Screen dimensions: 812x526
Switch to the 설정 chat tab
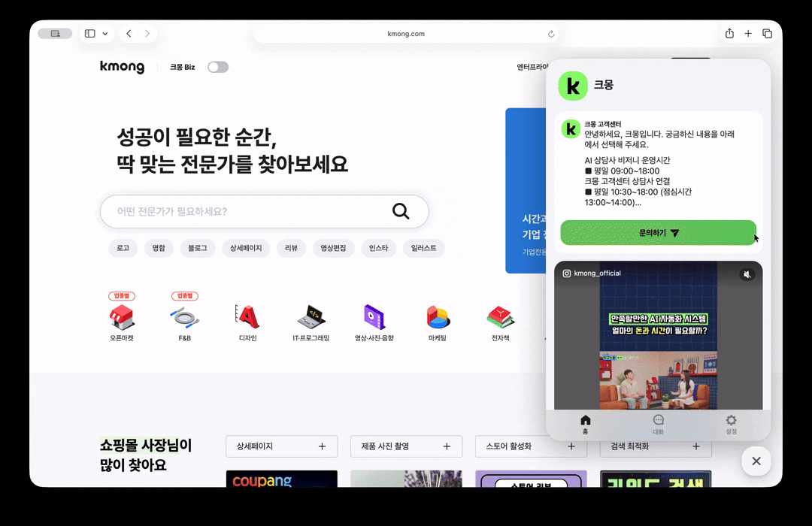coord(732,424)
